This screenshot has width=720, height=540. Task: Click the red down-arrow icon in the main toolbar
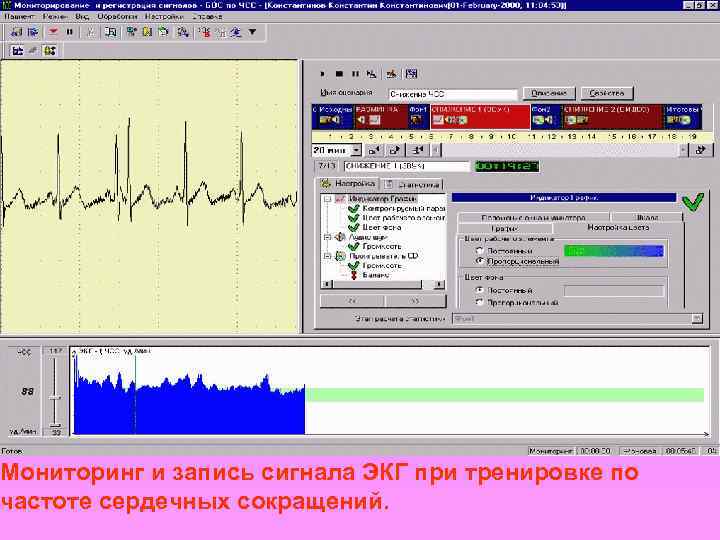[x=53, y=32]
